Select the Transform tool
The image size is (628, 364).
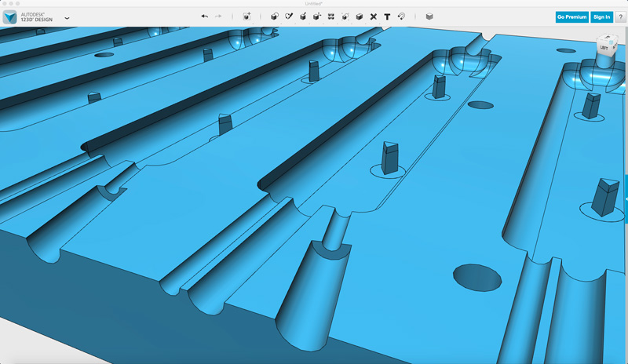click(x=246, y=16)
